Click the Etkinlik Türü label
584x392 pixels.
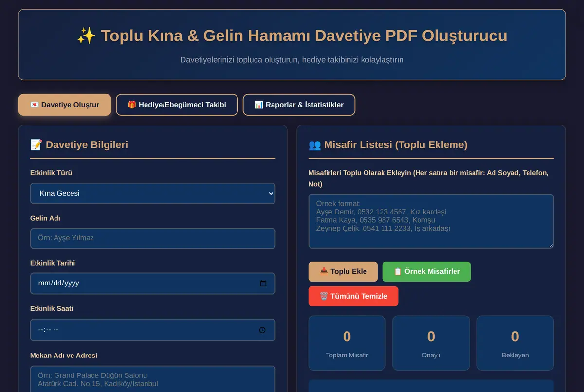pos(51,173)
